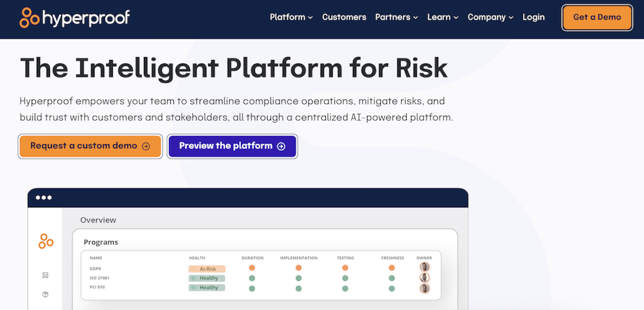644x310 pixels.
Task: Click the ISO 27001 owner avatar
Action: tap(424, 278)
